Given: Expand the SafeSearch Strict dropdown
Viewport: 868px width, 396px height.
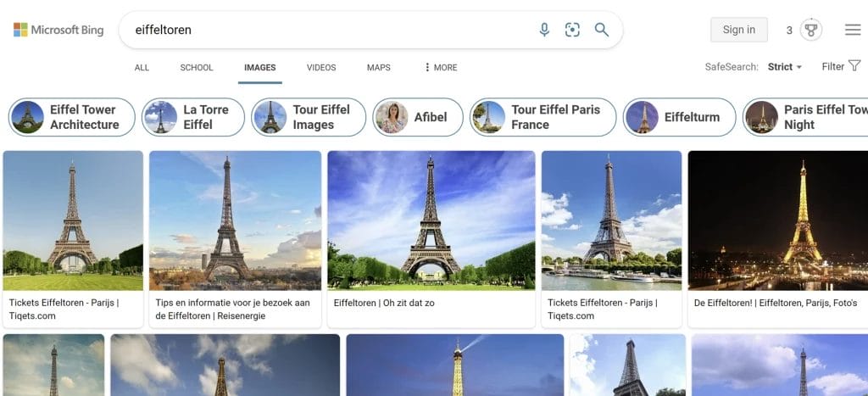Looking at the screenshot, I should 784,67.
